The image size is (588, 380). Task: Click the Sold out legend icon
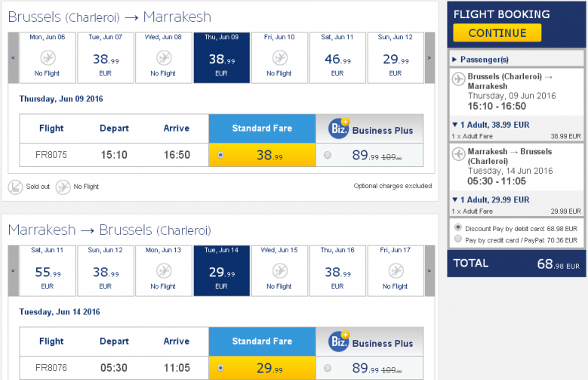15,187
